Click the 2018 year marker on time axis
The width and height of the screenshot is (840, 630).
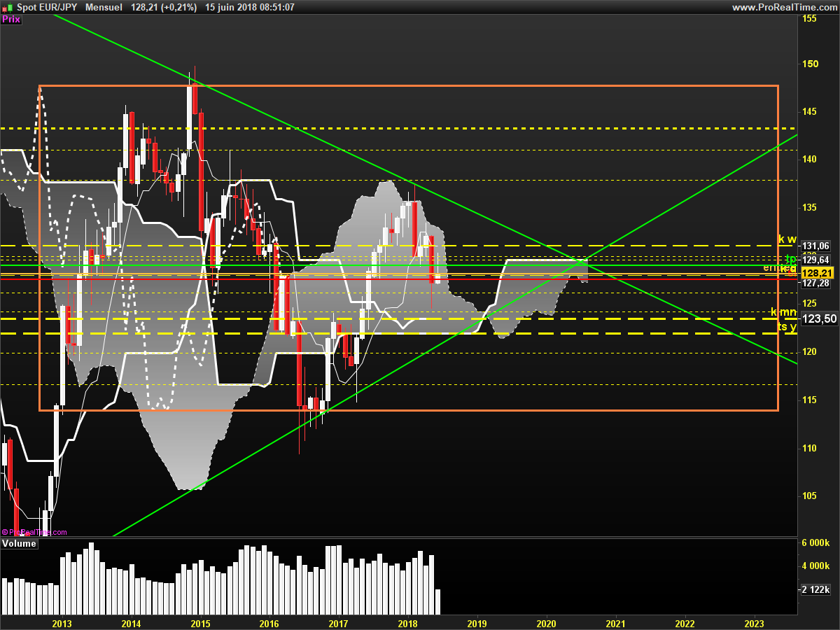407,623
